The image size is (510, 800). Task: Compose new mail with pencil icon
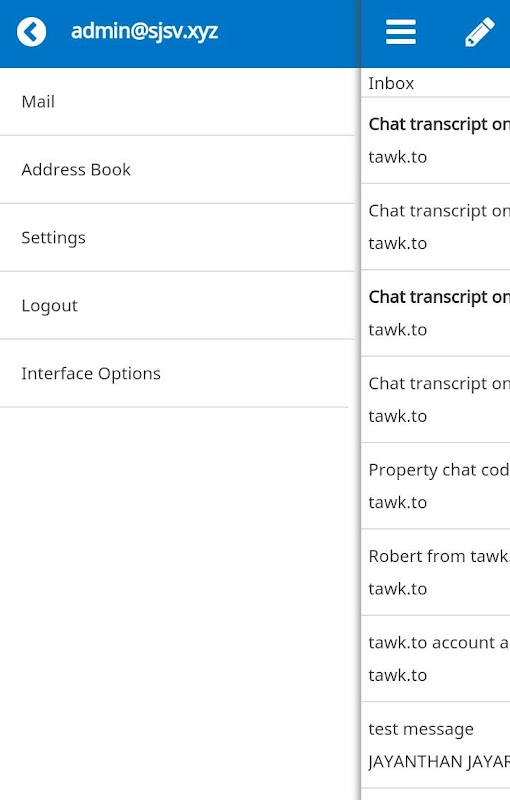pos(480,32)
